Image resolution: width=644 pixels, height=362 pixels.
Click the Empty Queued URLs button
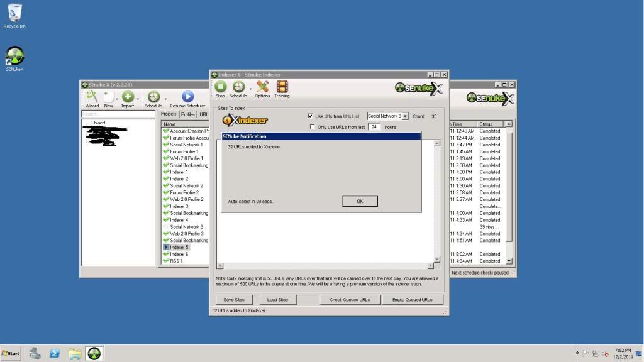click(x=413, y=300)
